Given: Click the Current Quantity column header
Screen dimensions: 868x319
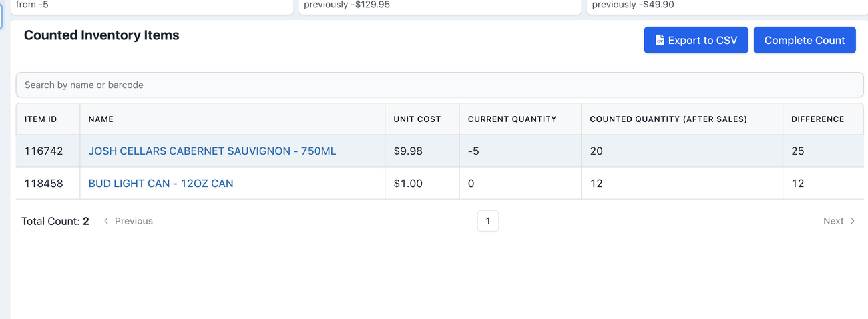Looking at the screenshot, I should (512, 119).
